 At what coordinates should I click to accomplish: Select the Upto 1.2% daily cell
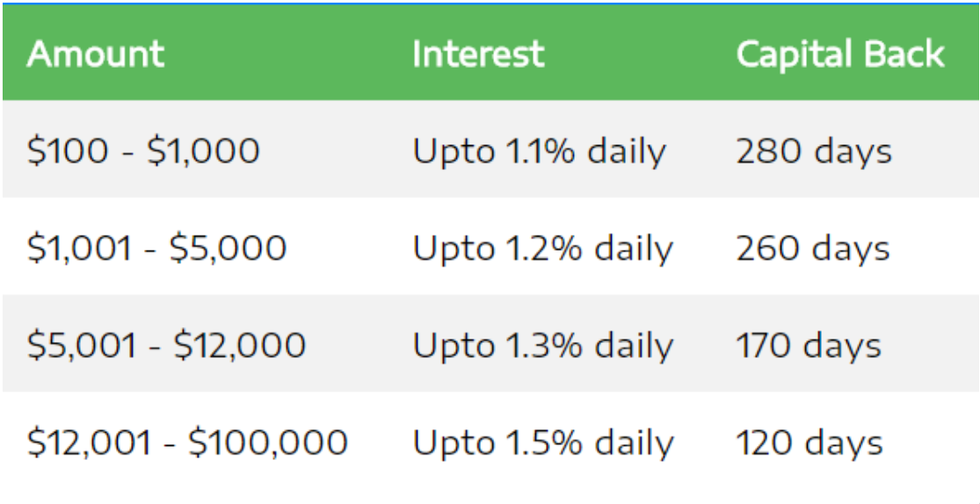pos(542,248)
